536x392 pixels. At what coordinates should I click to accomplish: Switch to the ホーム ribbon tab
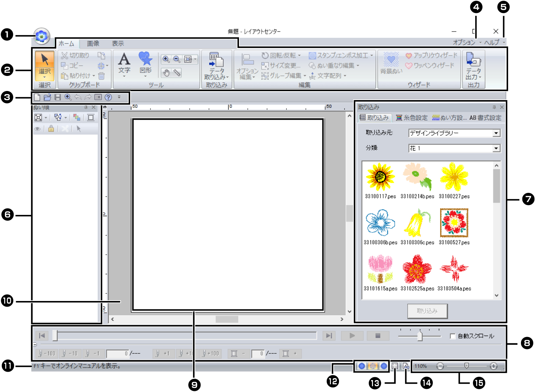point(66,44)
